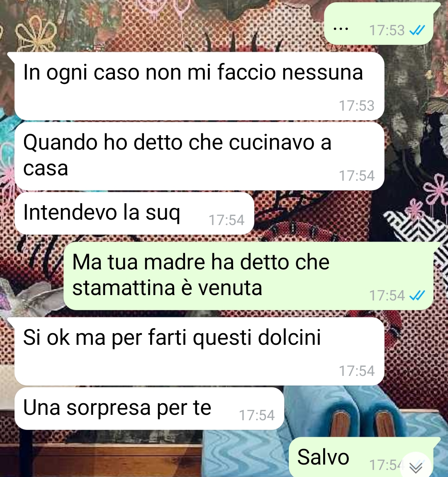Tap 17:53 timestamp under 'In ogni caso' message

pos(357,106)
